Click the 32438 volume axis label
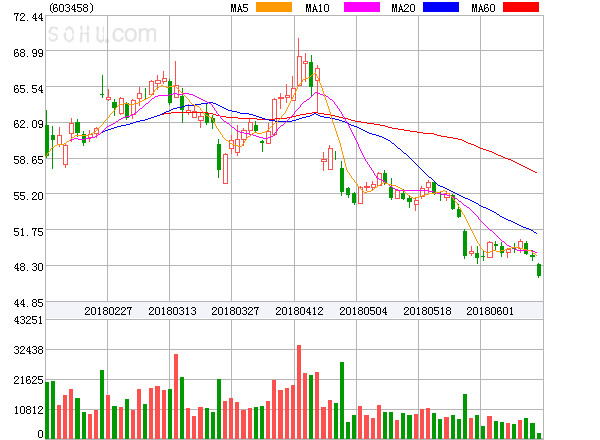This screenshot has width=600, height=440. point(28,350)
